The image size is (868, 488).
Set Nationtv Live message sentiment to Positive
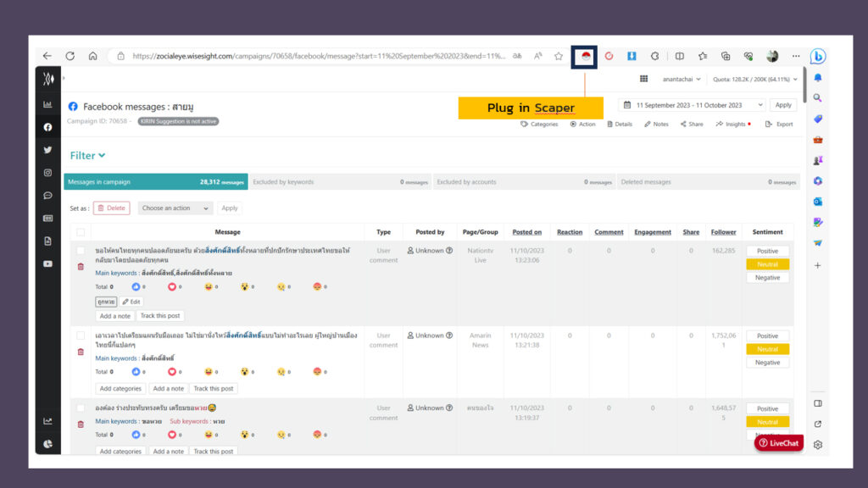(767, 251)
